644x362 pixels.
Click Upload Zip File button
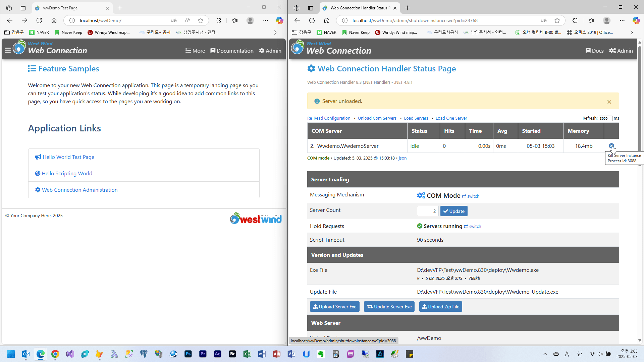440,306
